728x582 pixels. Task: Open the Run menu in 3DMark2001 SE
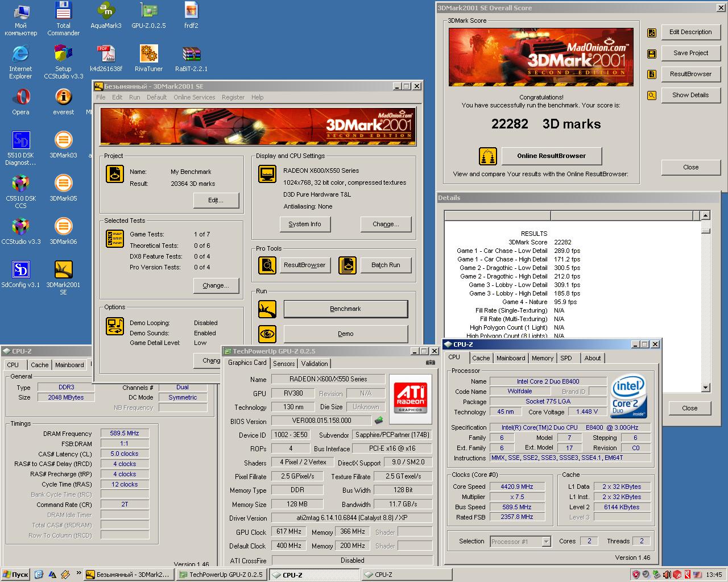click(134, 97)
